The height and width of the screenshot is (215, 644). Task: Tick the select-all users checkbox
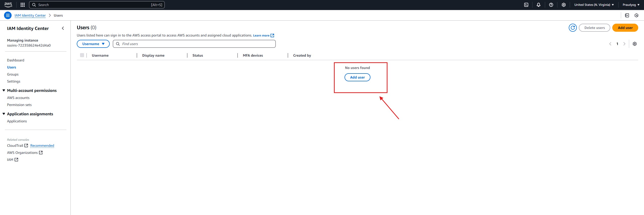(x=82, y=55)
